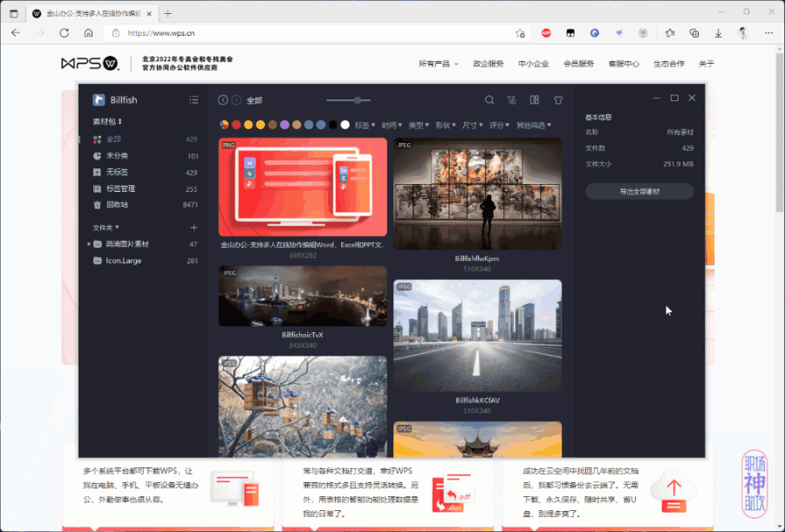The image size is (785, 532).
Task: Open 所有产品 menu on WPS site
Action: 439,64
